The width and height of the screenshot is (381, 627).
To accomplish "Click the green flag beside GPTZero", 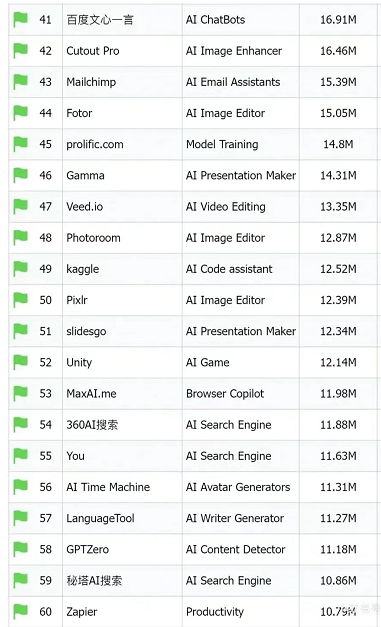I will tap(21, 550).
